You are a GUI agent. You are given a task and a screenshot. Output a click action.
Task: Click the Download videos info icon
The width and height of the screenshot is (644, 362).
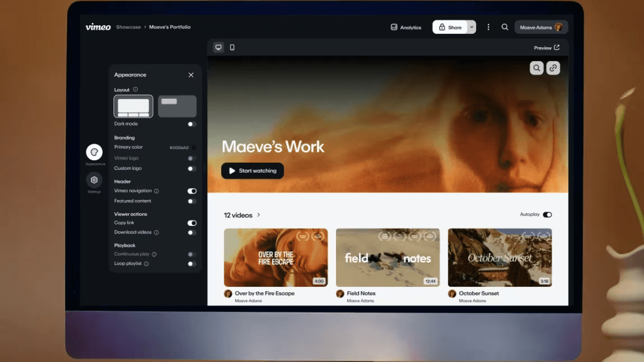point(157,233)
